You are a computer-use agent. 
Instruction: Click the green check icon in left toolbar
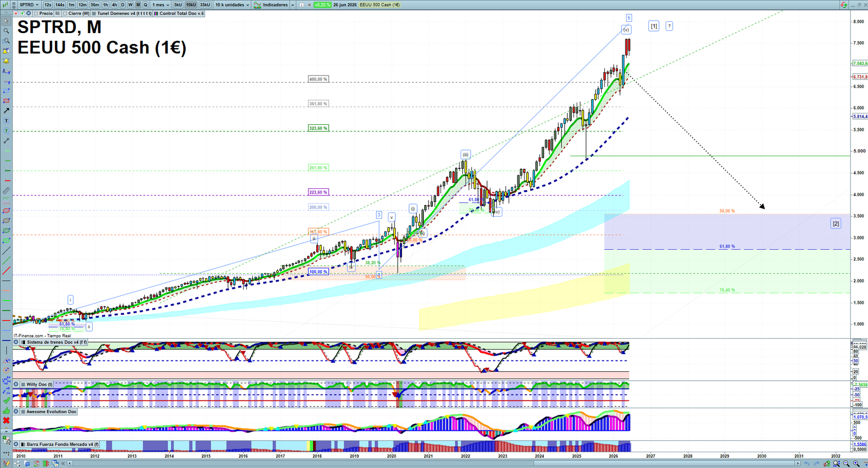click(7, 400)
